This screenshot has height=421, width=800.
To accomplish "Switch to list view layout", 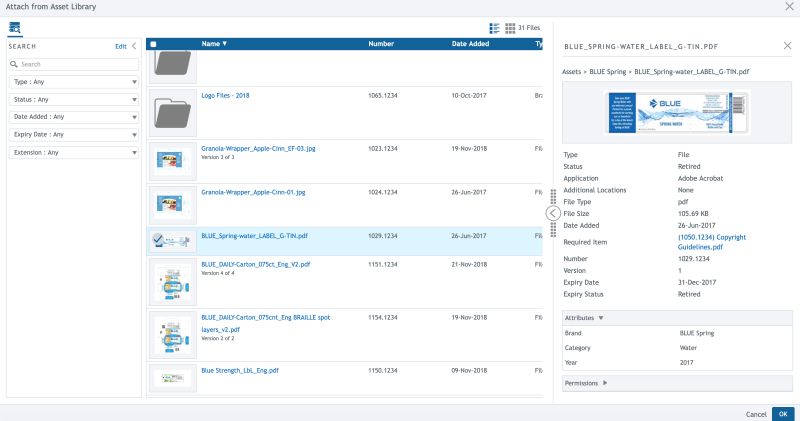I will (x=494, y=28).
